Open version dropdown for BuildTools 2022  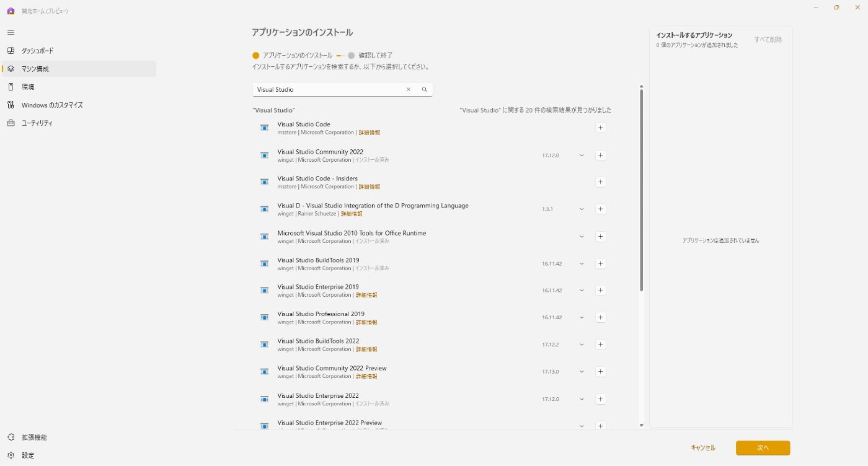(x=582, y=345)
